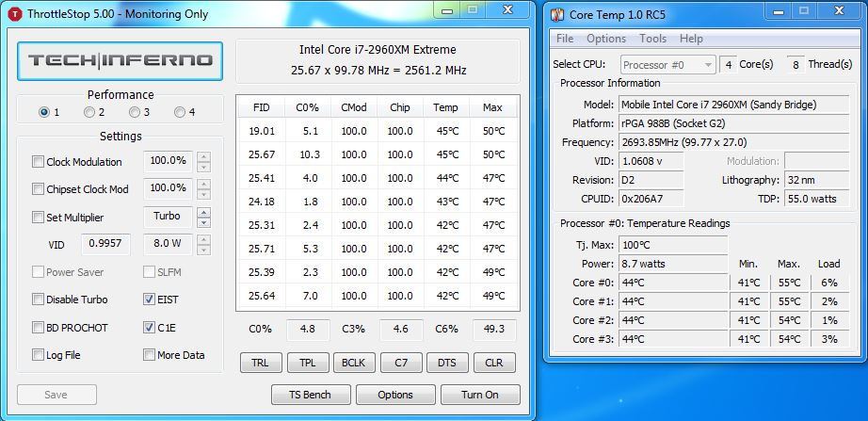The image size is (868, 421).
Task: Click the 8.0 W spinner down arrow
Action: pos(204,250)
